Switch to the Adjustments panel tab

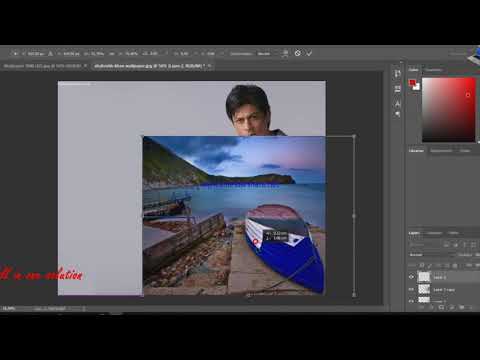441,151
